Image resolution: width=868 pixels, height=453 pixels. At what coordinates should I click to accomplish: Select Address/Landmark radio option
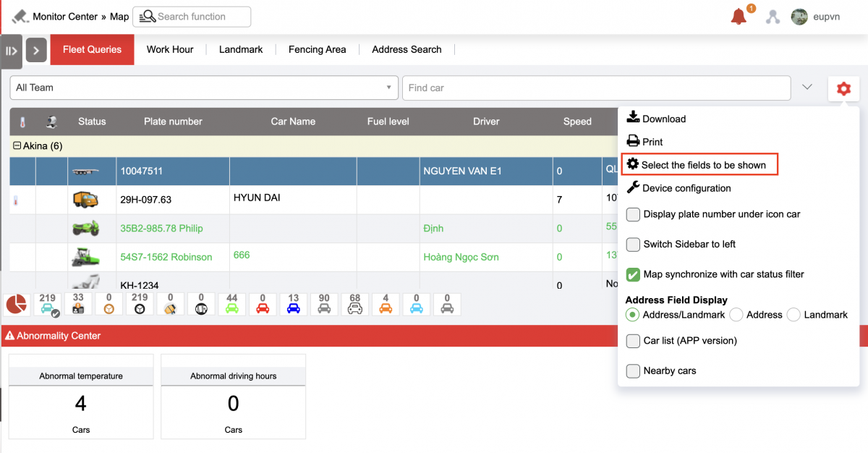click(633, 315)
